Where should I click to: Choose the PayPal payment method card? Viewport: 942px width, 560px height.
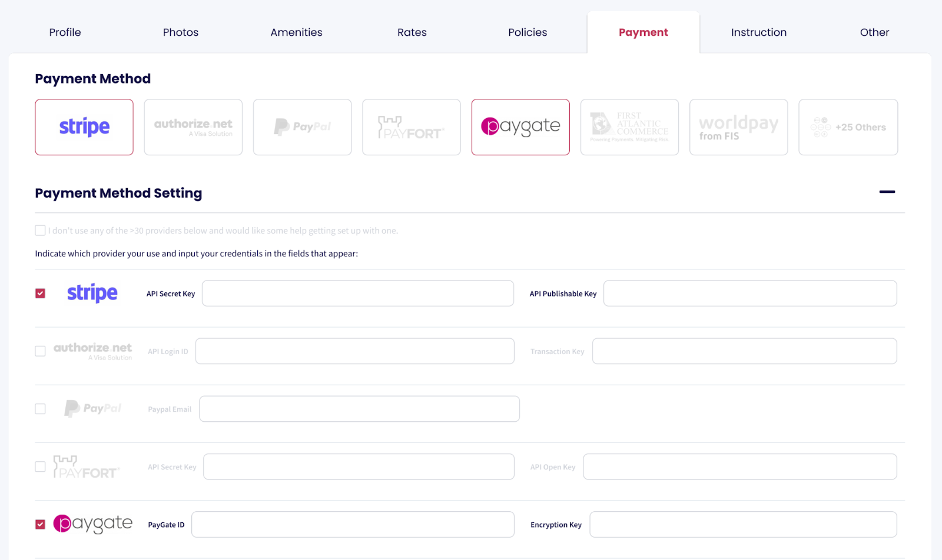303,127
